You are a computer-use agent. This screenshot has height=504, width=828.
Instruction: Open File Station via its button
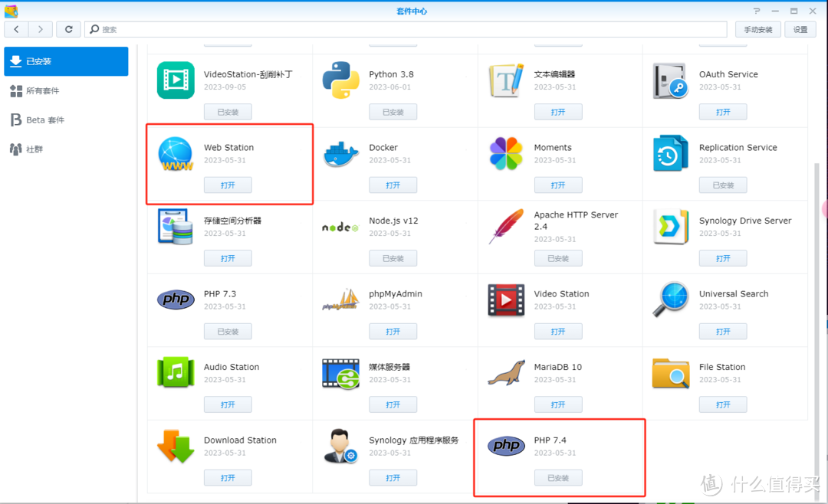click(723, 404)
